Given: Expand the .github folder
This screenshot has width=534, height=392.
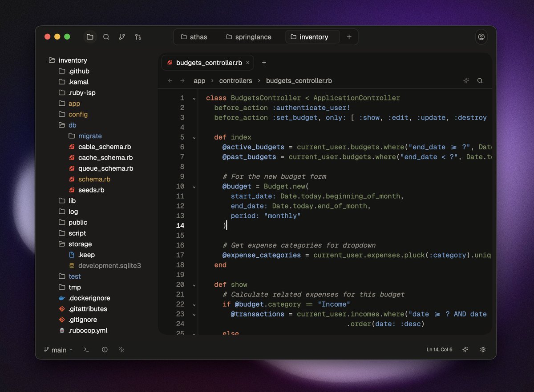Looking at the screenshot, I should coord(74,71).
